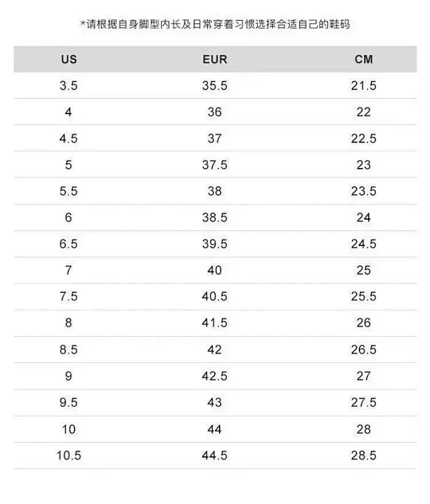This screenshot has height=504, width=430.
Task: Select EUR size 43 cell
Action: [x=214, y=403]
